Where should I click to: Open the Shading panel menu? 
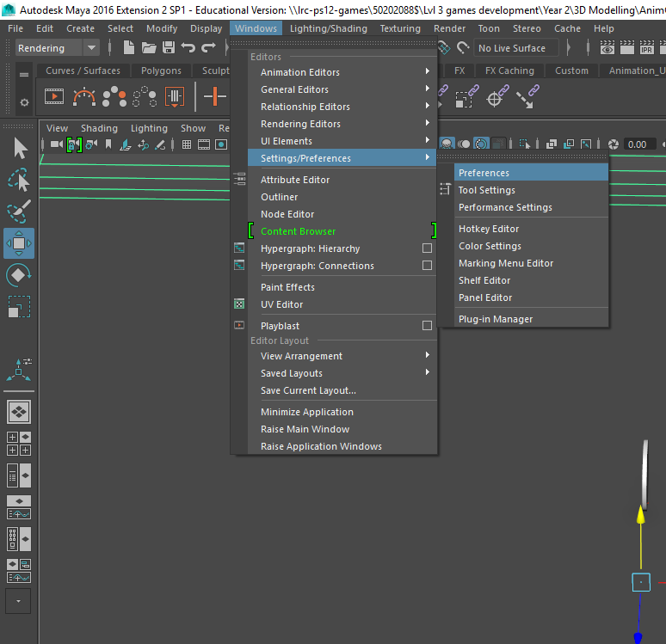tap(99, 128)
